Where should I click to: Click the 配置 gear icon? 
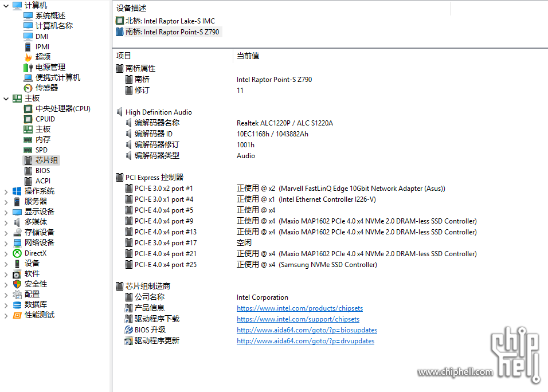17,295
